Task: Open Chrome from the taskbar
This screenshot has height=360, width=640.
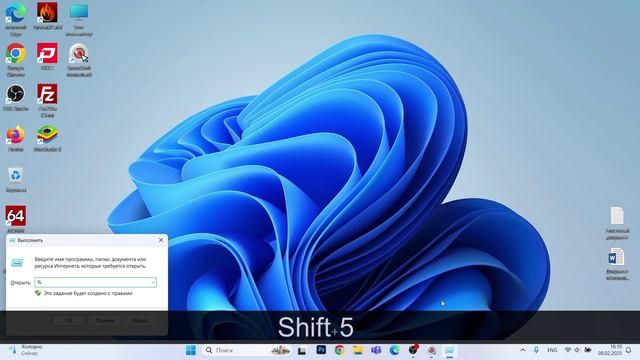Action: [x=339, y=350]
